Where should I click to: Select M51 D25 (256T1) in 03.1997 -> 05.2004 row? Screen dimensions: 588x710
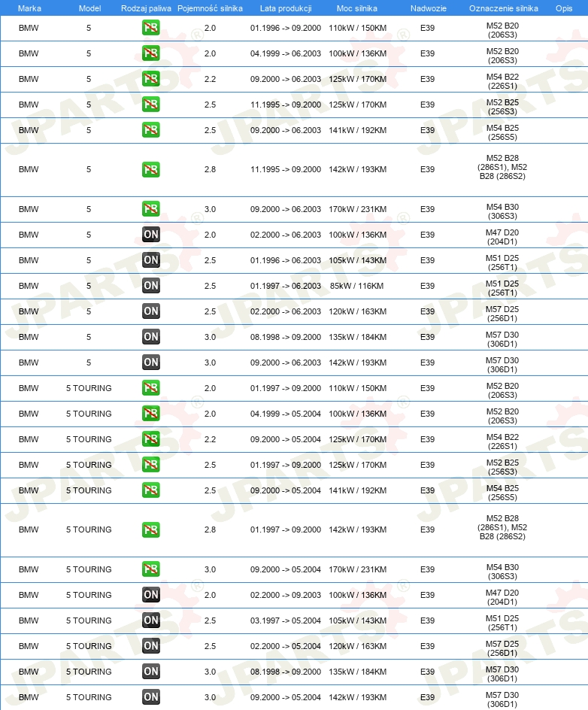pos(502,623)
